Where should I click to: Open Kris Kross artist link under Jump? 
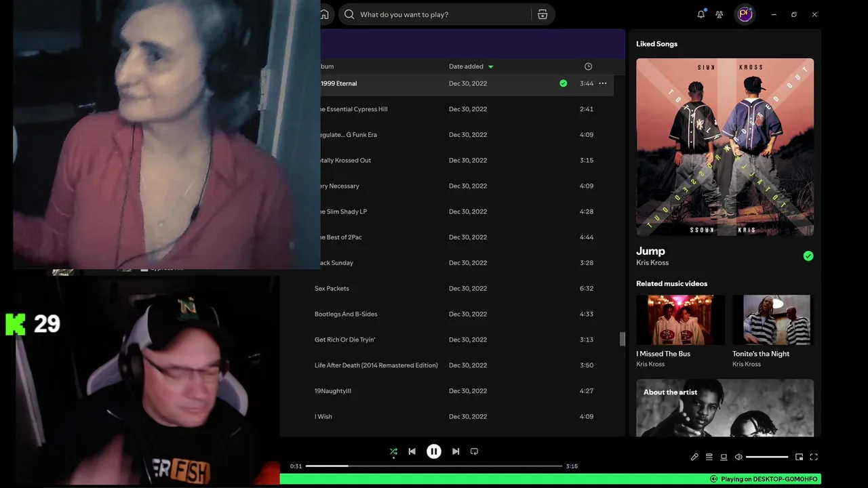pos(652,263)
